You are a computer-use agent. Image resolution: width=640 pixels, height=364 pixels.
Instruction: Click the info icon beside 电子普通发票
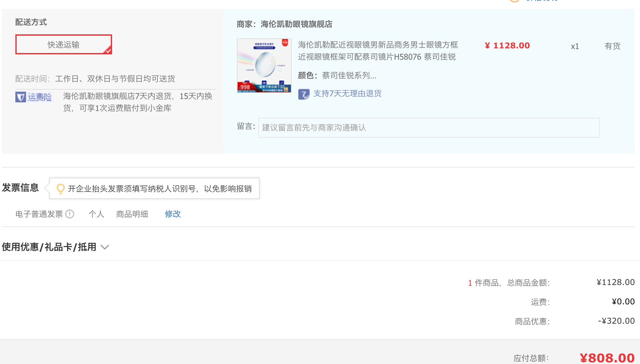coord(70,214)
